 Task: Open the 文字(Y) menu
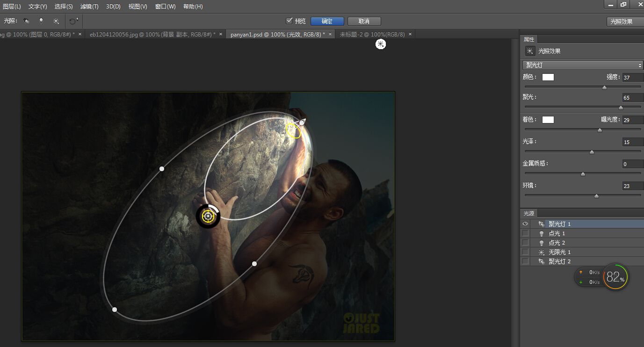point(37,7)
